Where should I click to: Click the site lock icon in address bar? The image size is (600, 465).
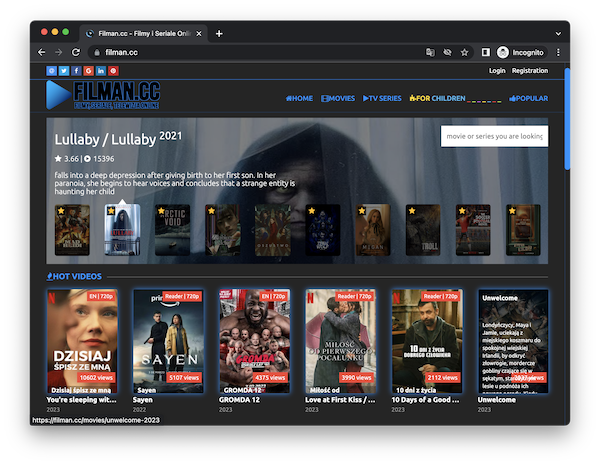coord(97,52)
